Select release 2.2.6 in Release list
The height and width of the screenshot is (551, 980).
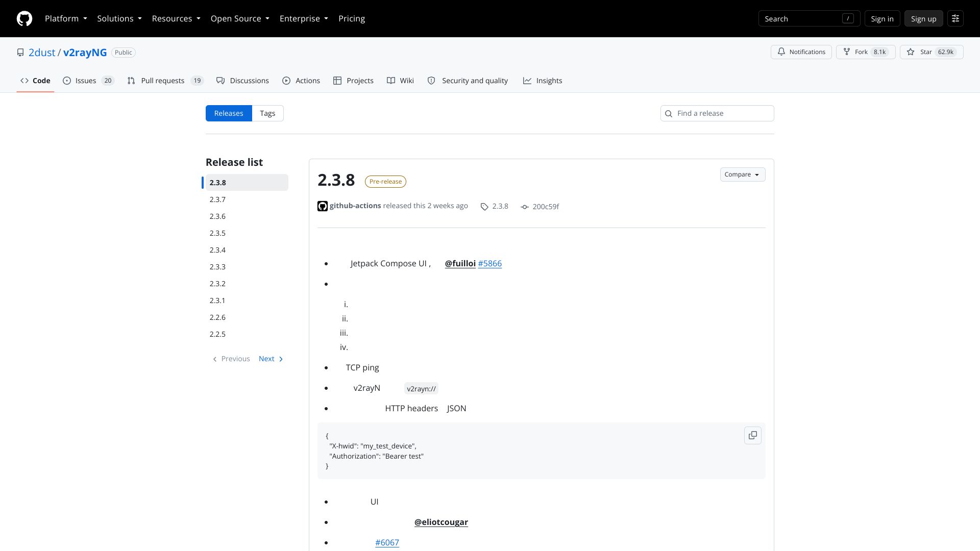coord(247,317)
